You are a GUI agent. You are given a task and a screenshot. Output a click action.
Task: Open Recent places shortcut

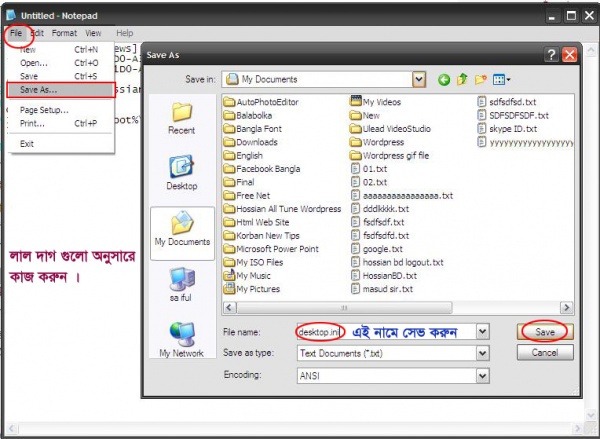pyautogui.click(x=181, y=119)
